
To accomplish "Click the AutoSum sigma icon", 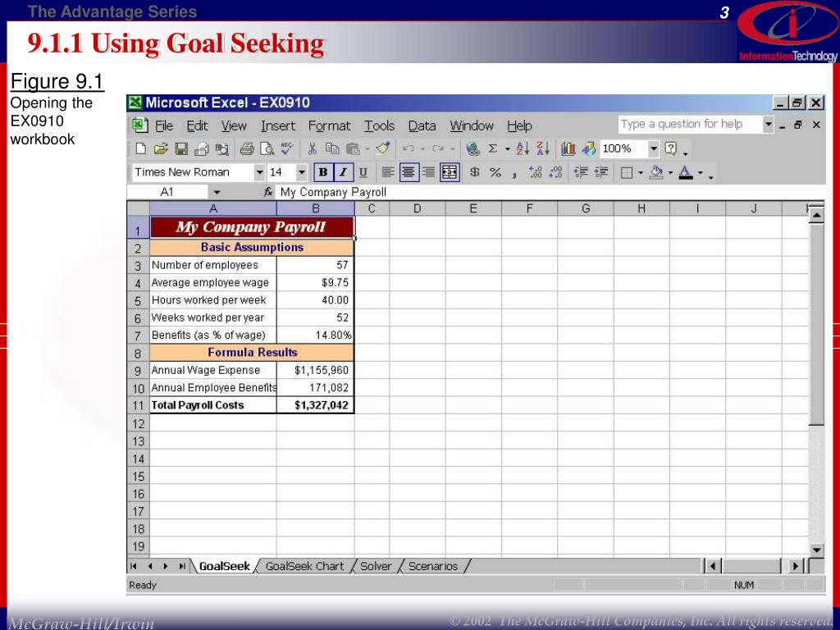I will (493, 149).
